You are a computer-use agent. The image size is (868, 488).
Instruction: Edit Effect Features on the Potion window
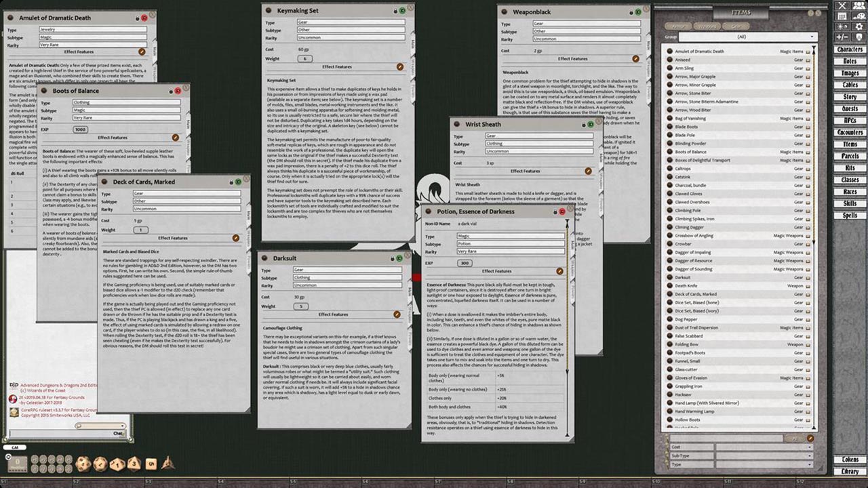click(x=559, y=270)
